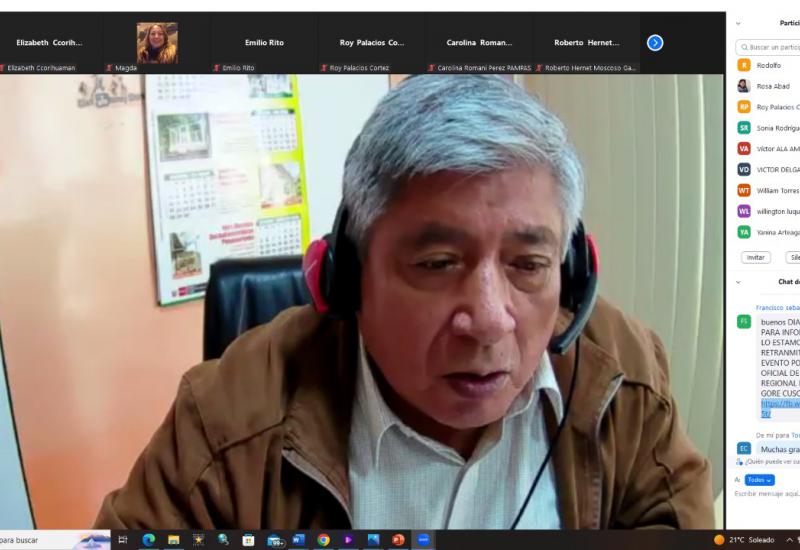800x550 pixels.
Task: Open the 'Todos' chat recipient dropdown
Action: [759, 480]
